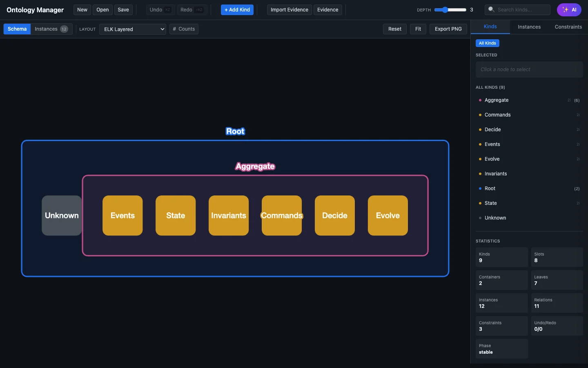The width and height of the screenshot is (588, 368).
Task: Open Import Evidence
Action: coord(289,10)
